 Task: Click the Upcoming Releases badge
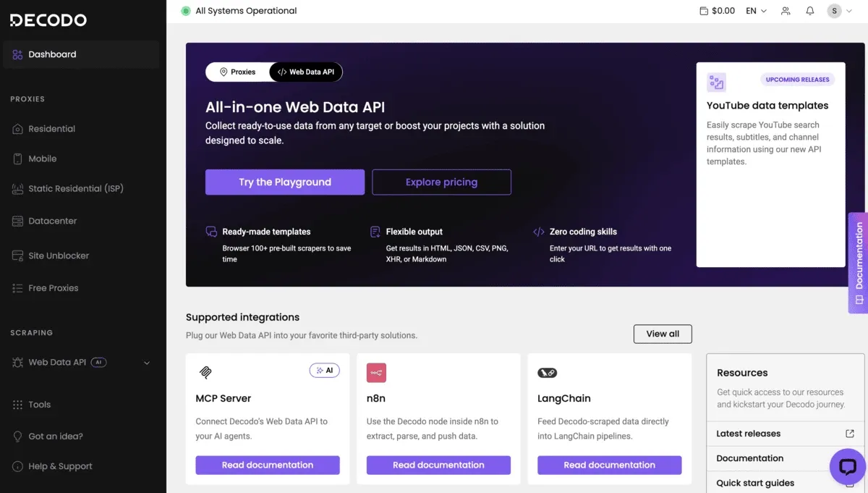point(798,80)
